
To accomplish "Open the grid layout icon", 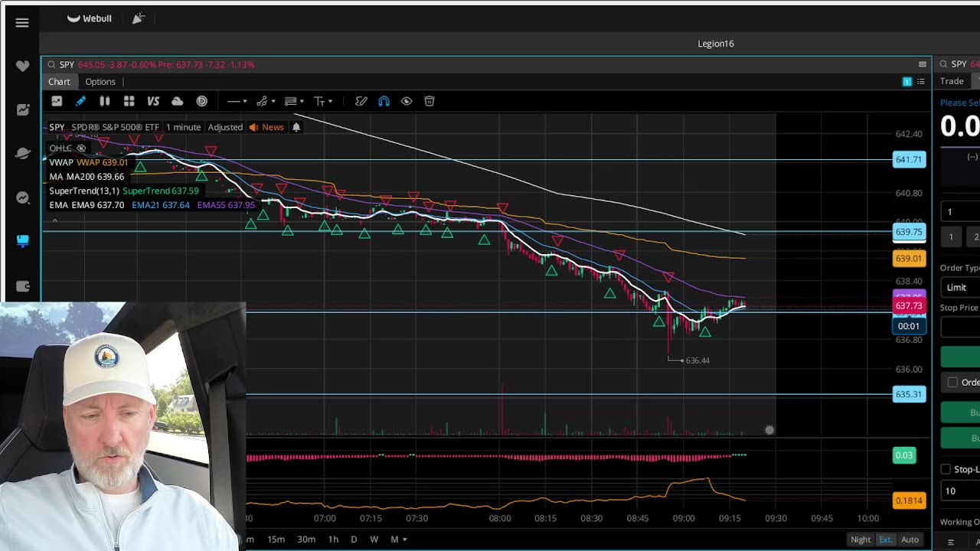I will [129, 101].
